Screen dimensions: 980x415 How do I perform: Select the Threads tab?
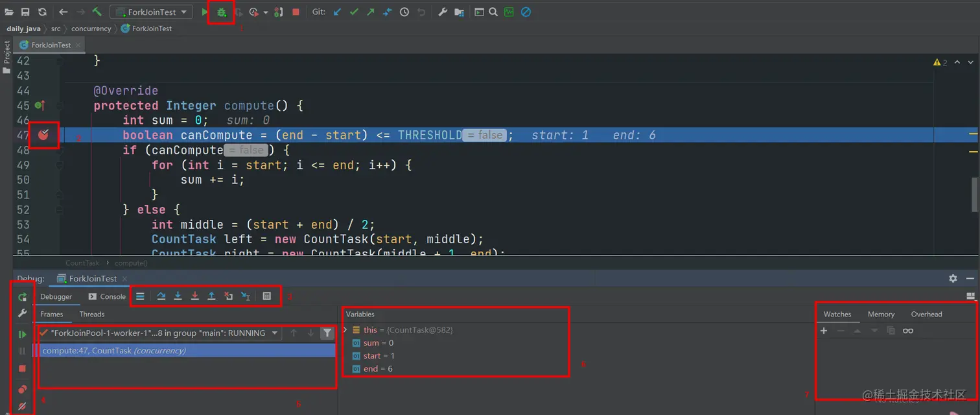[92, 314]
